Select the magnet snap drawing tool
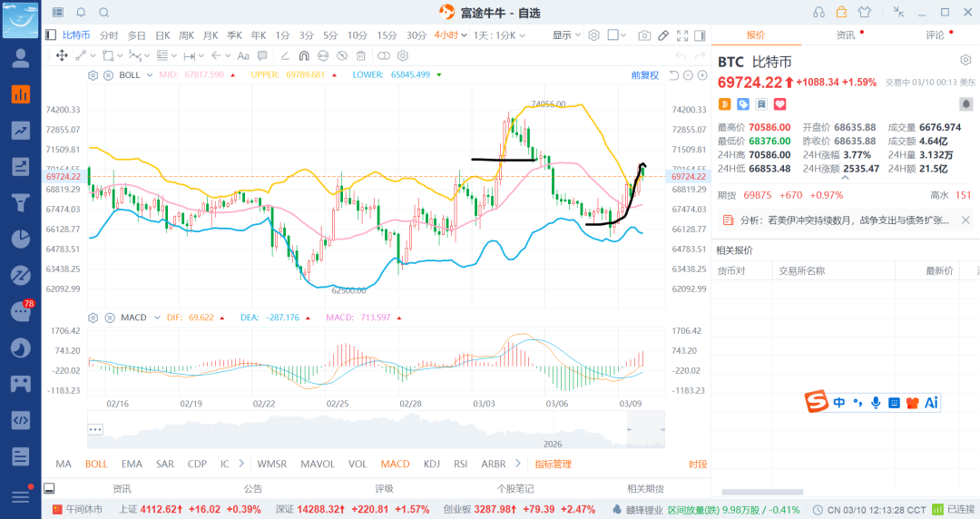 (304, 55)
